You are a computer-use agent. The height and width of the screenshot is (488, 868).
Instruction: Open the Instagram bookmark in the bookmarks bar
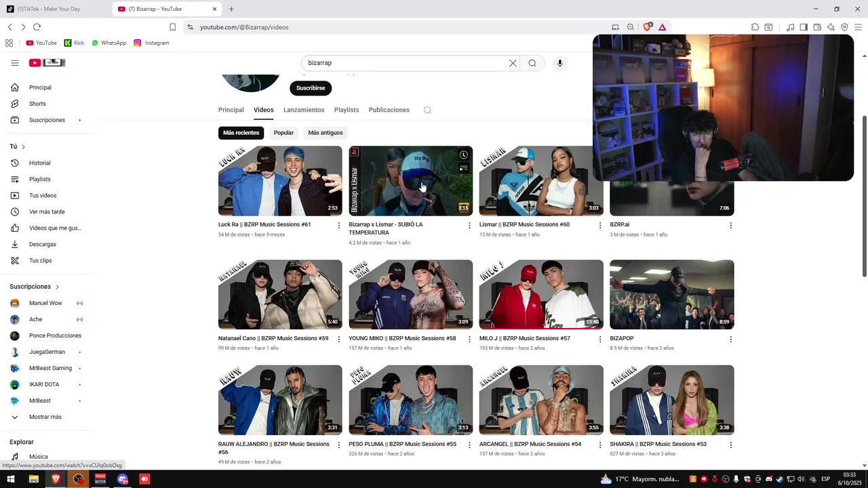tap(151, 43)
